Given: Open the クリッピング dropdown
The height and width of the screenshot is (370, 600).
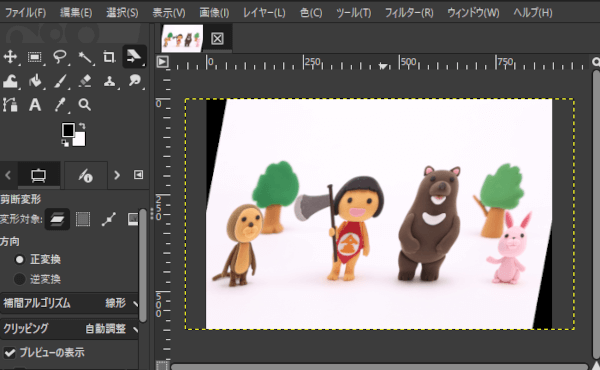Looking at the screenshot, I should [70, 329].
